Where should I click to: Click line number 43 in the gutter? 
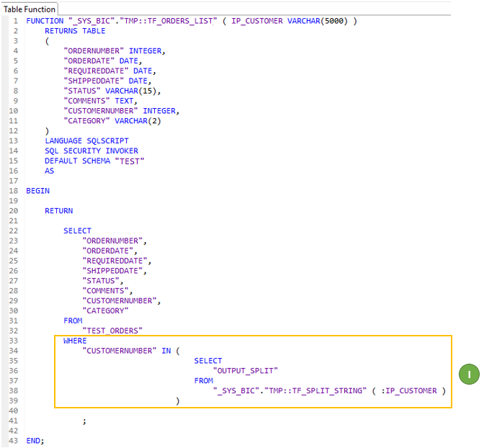13,440
